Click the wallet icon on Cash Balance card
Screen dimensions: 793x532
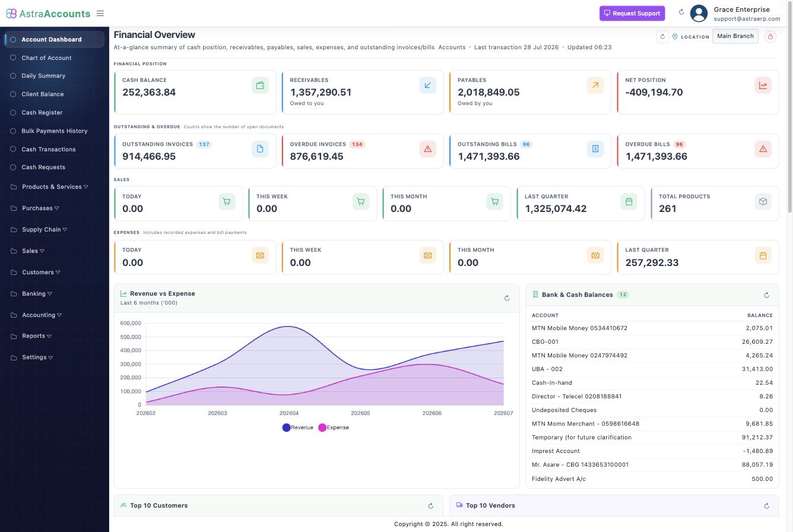[x=260, y=85]
